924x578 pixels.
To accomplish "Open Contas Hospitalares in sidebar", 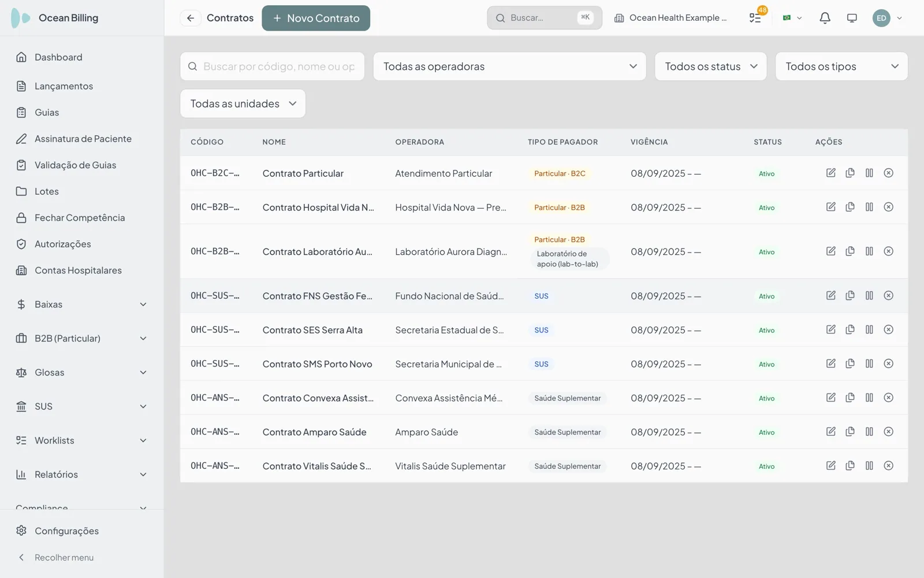I will click(x=81, y=271).
